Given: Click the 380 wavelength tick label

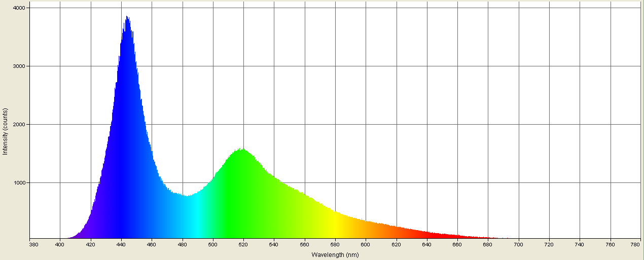Looking at the screenshot, I should [x=33, y=245].
